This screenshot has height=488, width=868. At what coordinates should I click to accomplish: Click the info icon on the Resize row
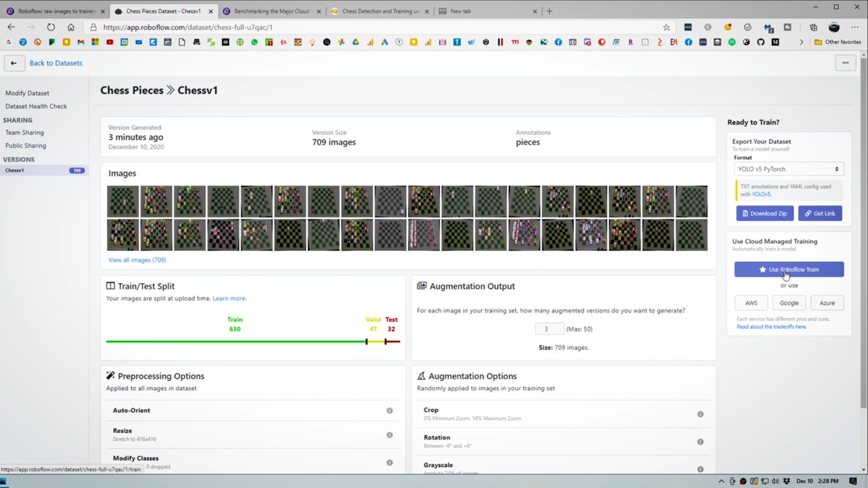(x=389, y=435)
